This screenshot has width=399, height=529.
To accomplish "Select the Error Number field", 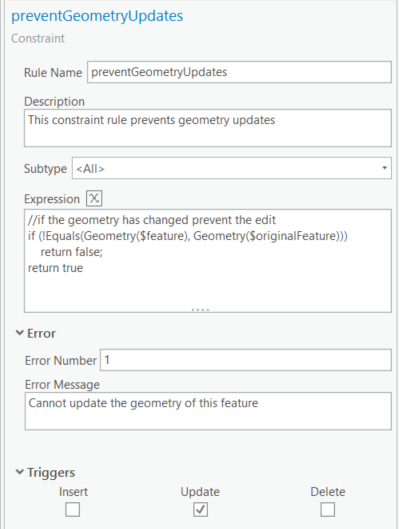I will click(246, 360).
